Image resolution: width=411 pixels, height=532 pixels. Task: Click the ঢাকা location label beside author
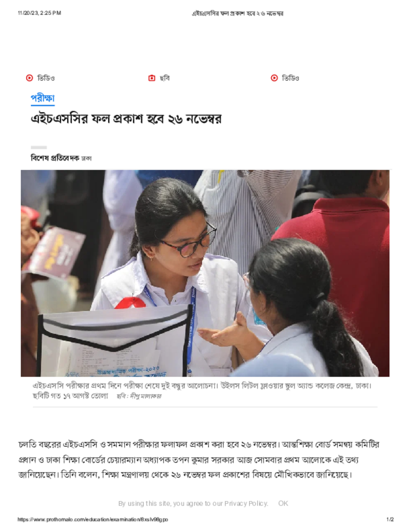pos(87,158)
